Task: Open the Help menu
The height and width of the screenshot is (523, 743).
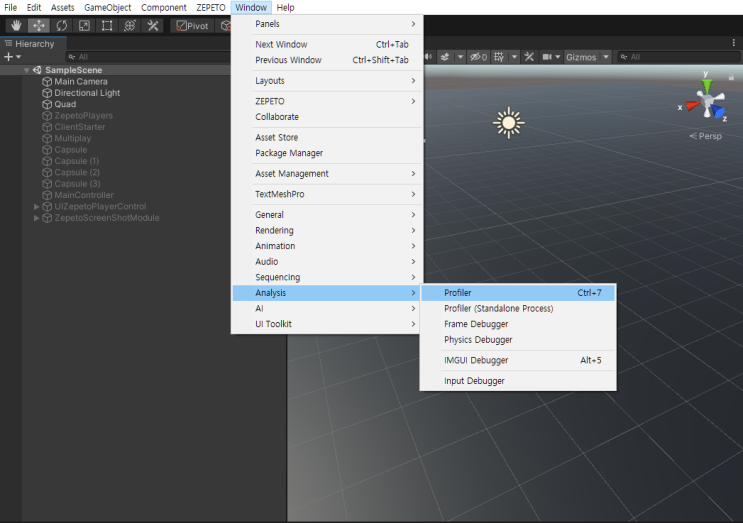Action: coord(285,8)
